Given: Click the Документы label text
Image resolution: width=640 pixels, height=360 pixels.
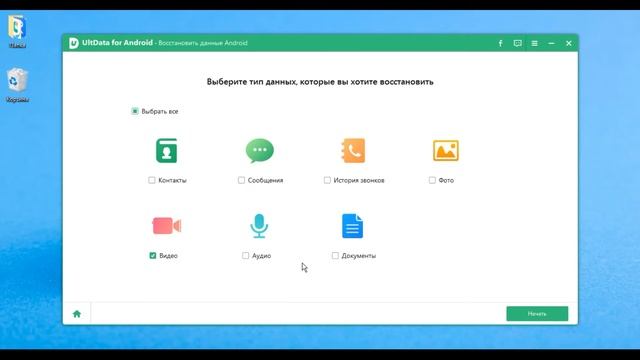Looking at the screenshot, I should pyautogui.click(x=359, y=256).
